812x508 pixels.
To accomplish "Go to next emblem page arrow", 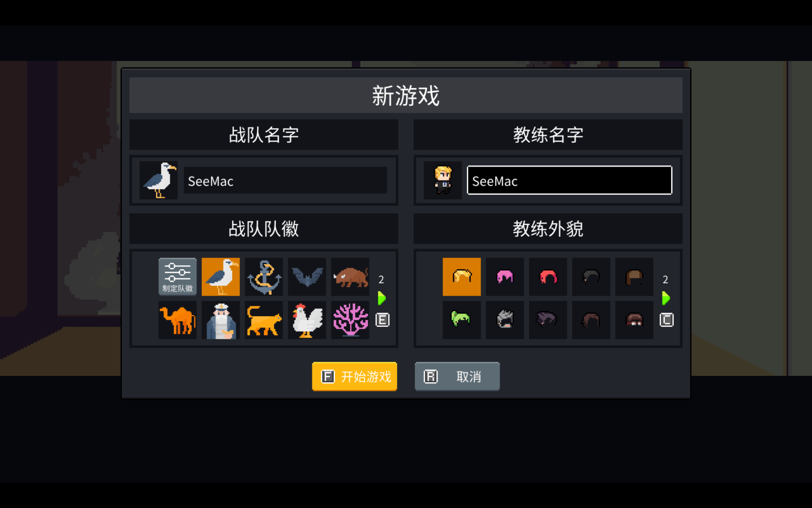I will (382, 298).
